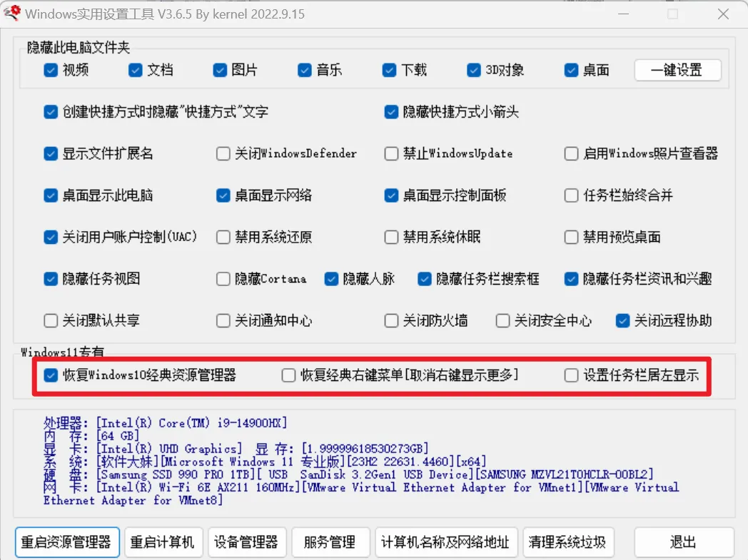Toggle 关闭用户账户控制(UAC) checkbox
The width and height of the screenshot is (748, 560).
coord(51,237)
